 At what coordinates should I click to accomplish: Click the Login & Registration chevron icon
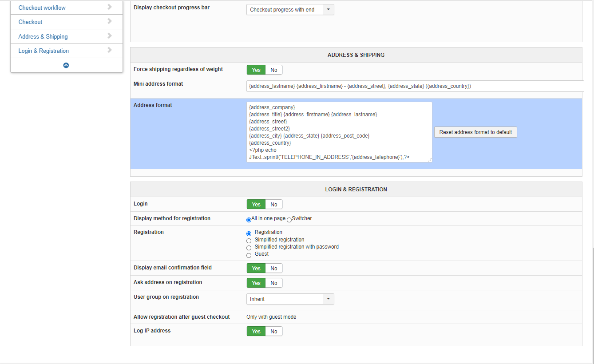point(110,50)
